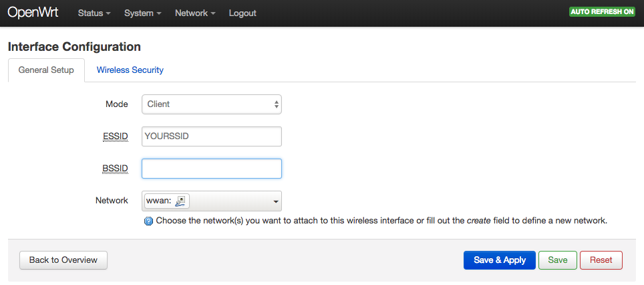Click the blue help question mark icon
The height and width of the screenshot is (285, 644).
coord(149,221)
